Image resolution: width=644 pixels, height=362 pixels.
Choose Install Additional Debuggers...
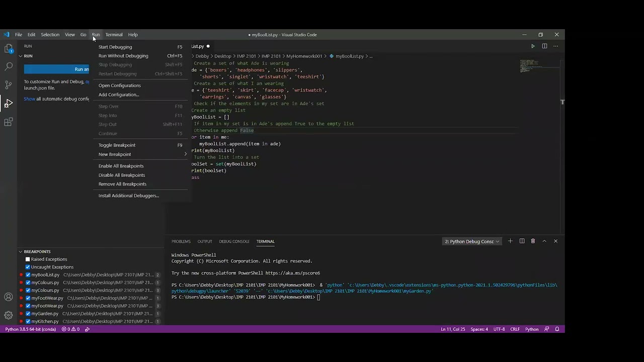pyautogui.click(x=140, y=196)
